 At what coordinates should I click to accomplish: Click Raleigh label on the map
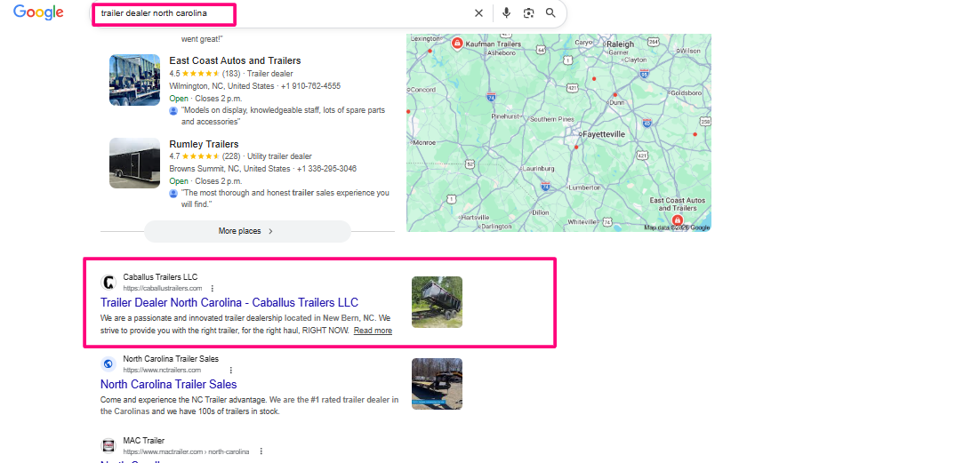coord(620,44)
